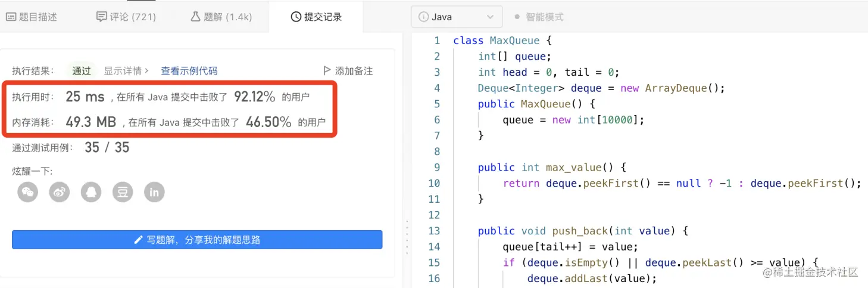868x288 pixels.
Task: Click the 'public int max_value()' line
Action: point(552,168)
